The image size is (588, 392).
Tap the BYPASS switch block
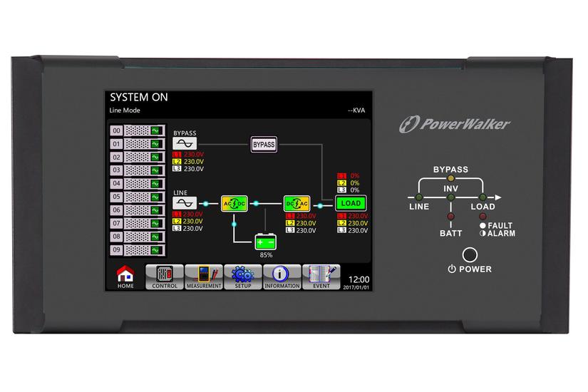264,145
